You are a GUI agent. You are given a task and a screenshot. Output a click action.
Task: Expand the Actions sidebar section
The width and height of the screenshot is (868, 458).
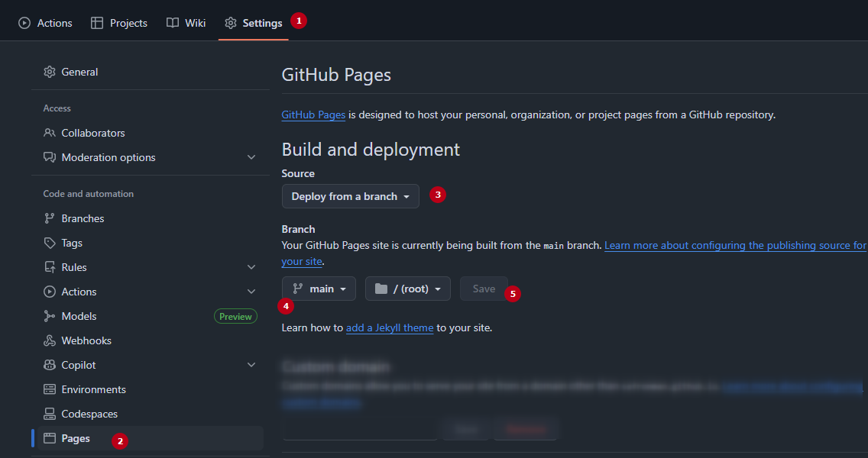click(x=251, y=292)
